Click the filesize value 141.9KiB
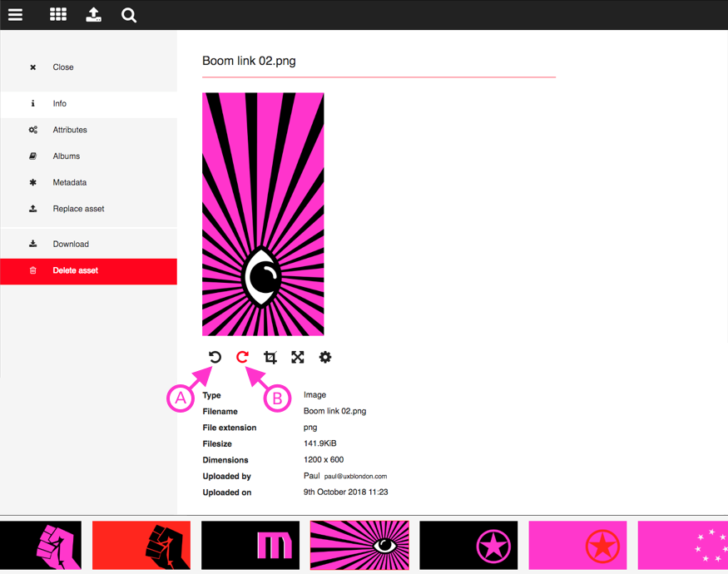Viewport: 728px width, 574px height. coord(319,443)
